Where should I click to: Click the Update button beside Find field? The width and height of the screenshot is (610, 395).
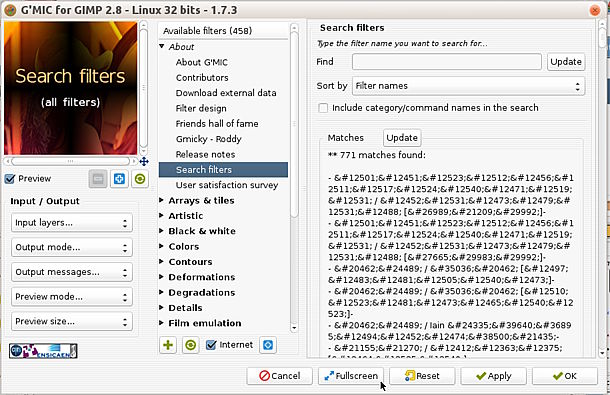pos(566,61)
